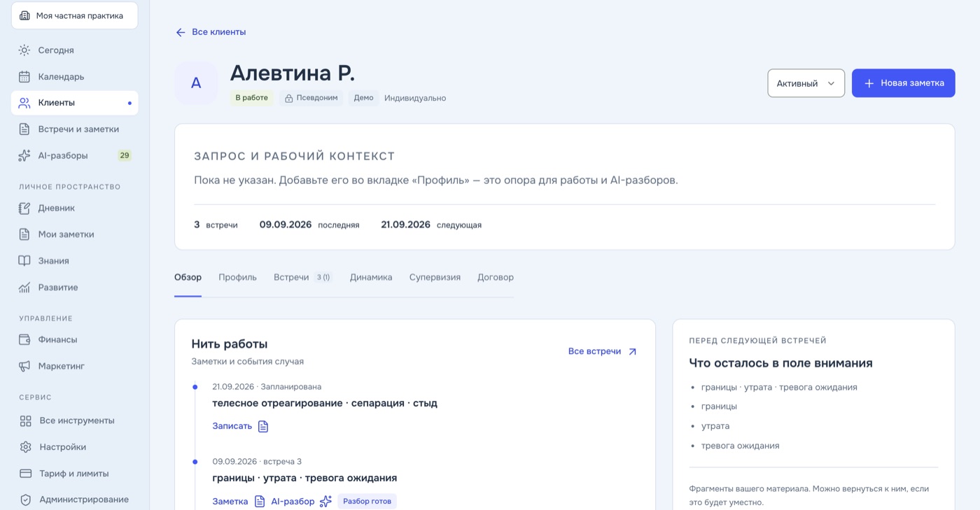980x510 pixels.
Task: Click the 29 counter badge on AI-разборы
Action: pyautogui.click(x=125, y=155)
